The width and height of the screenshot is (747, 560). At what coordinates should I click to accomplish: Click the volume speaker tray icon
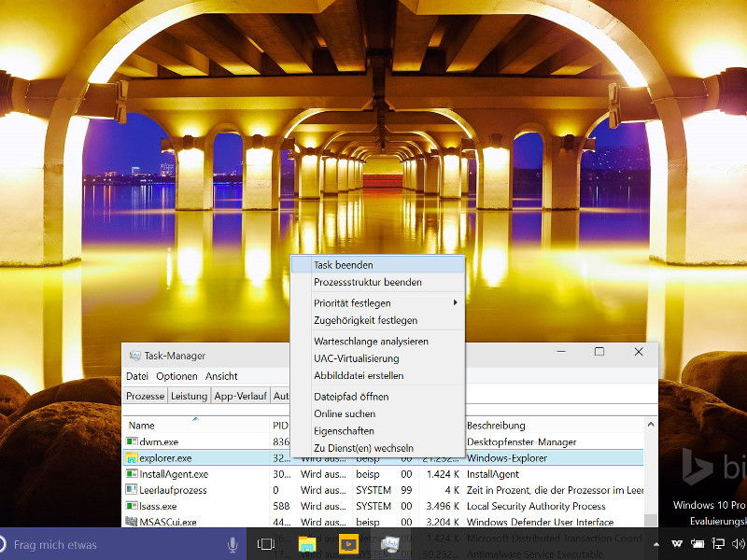tap(739, 543)
